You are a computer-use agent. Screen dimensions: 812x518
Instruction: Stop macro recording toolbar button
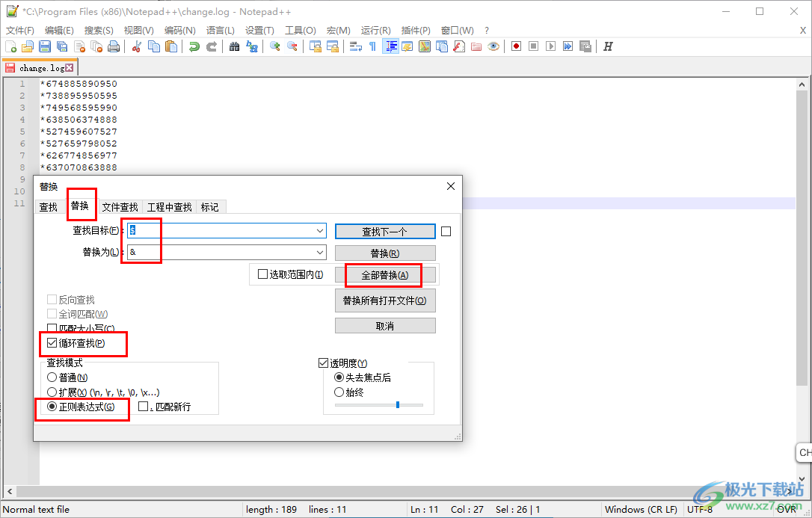pyautogui.click(x=533, y=46)
